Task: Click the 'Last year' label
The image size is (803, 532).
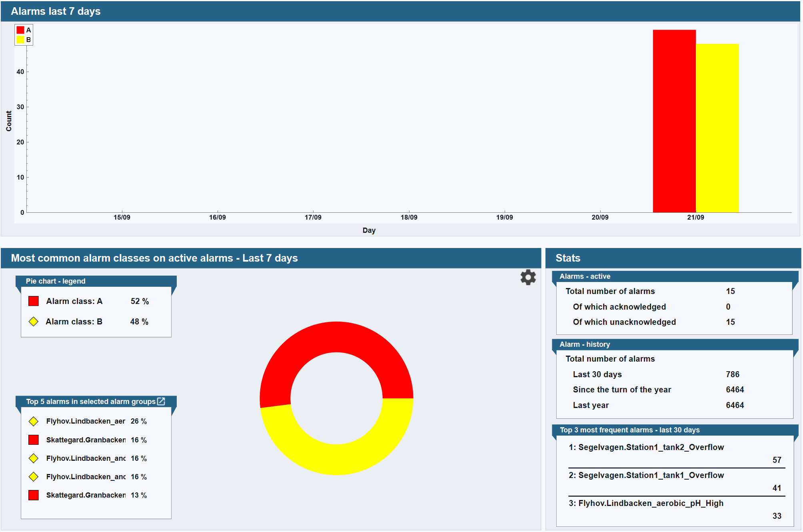Action: click(591, 405)
